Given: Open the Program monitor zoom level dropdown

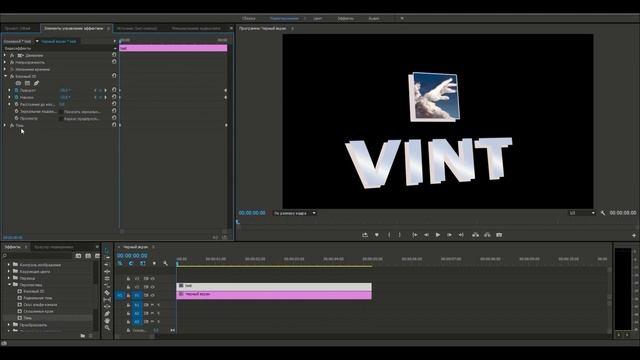Looking at the screenshot, I should click(x=295, y=213).
